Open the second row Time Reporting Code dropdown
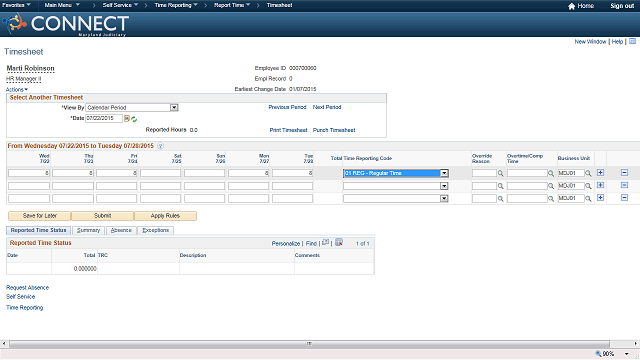Screen dimensions: 640x360 444,186
